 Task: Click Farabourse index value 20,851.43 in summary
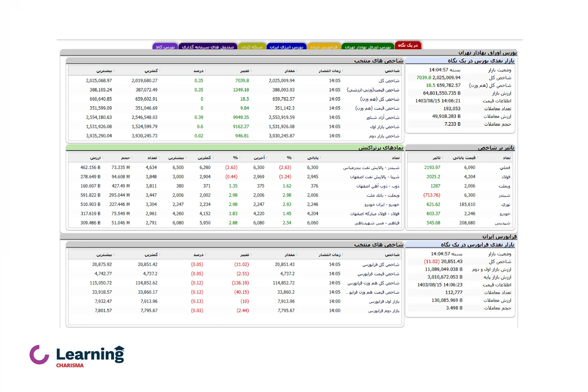(x=452, y=262)
